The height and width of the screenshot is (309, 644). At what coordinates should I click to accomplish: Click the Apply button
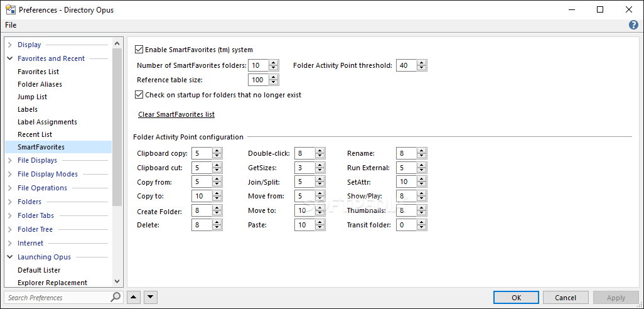(616, 298)
